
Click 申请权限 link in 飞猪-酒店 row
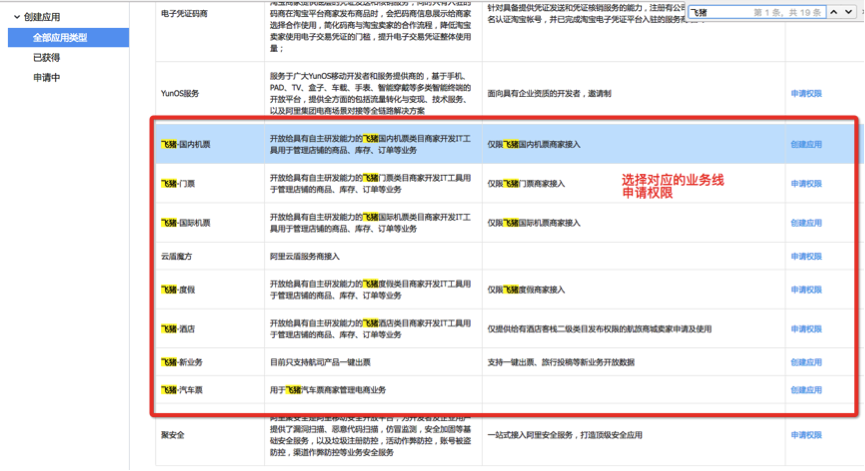pyautogui.click(x=806, y=329)
